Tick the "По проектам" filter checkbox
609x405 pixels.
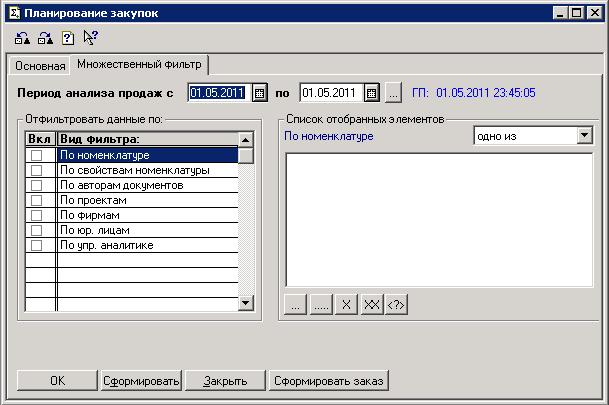37,200
